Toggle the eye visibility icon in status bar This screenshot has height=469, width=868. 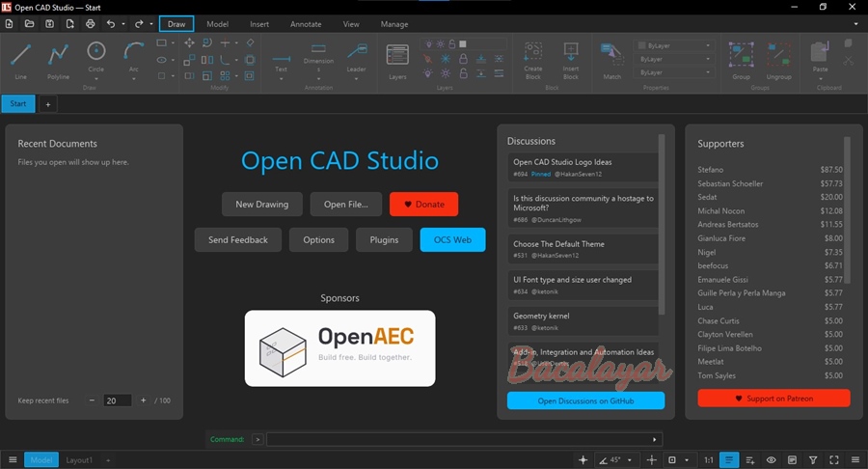[x=772, y=459]
